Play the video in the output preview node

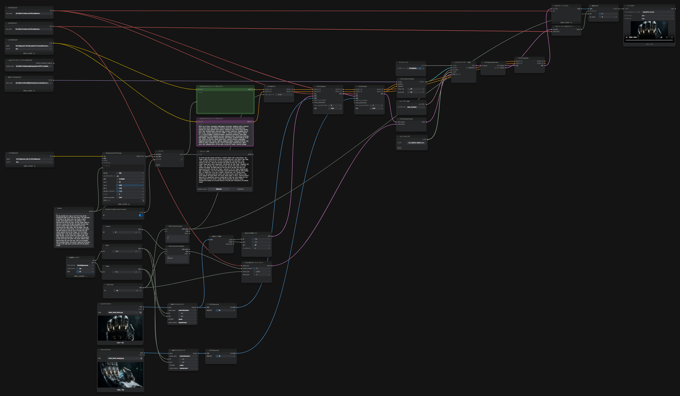click(x=627, y=37)
